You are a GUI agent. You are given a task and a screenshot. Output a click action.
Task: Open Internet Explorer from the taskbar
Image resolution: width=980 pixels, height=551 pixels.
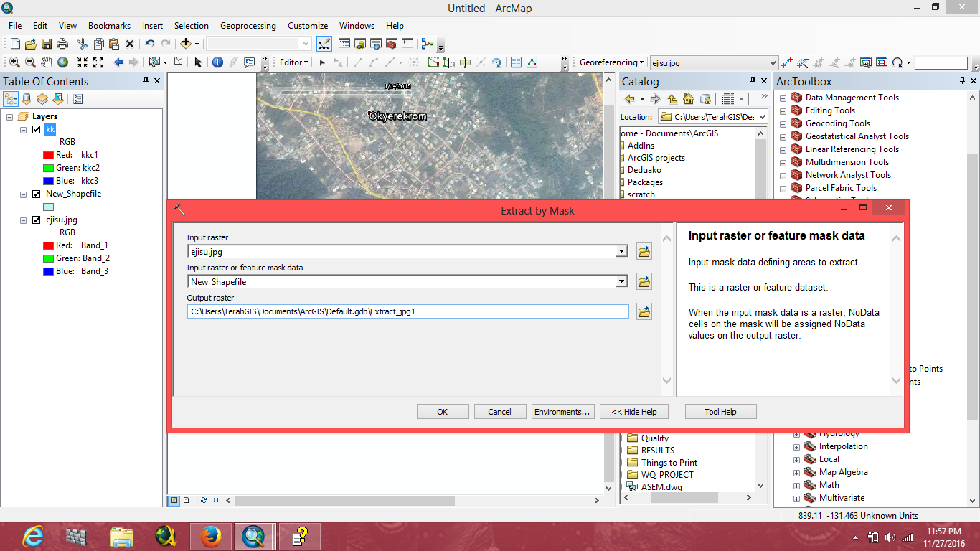point(32,537)
